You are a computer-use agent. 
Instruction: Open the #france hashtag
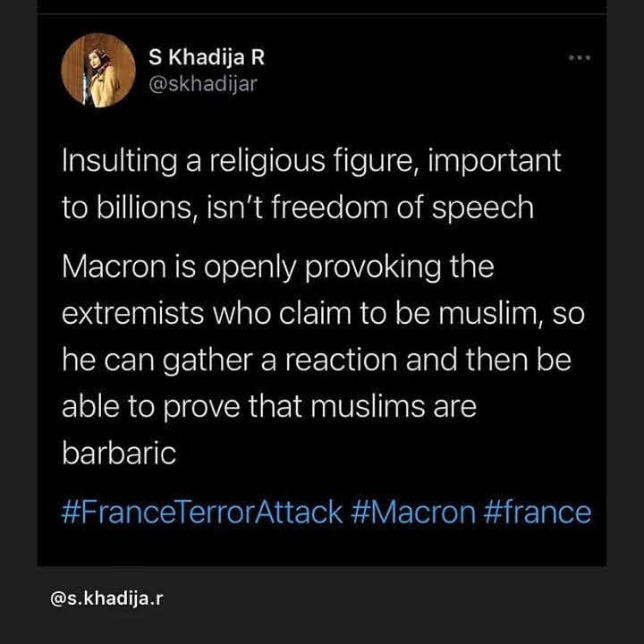(537, 512)
